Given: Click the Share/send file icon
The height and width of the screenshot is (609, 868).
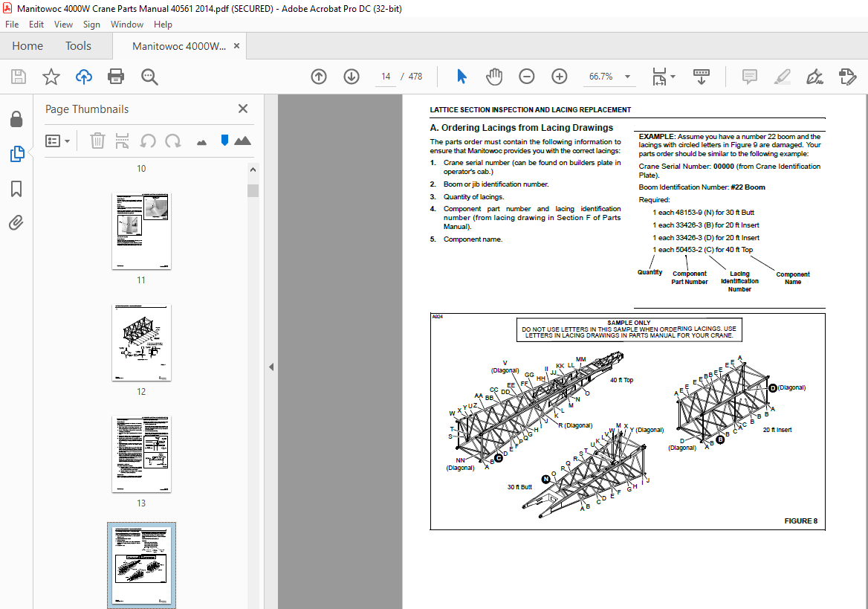Looking at the screenshot, I should (847, 77).
